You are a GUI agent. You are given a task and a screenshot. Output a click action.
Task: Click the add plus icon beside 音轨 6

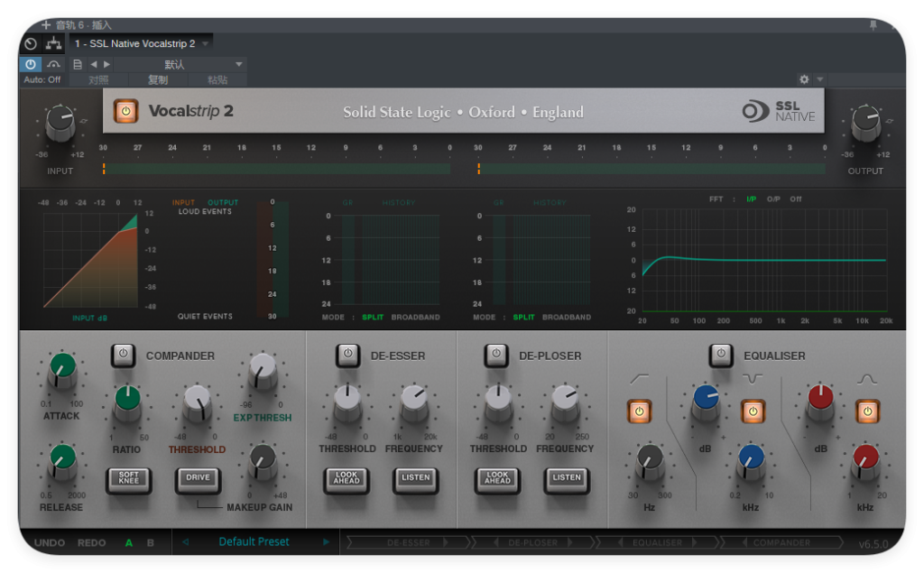[x=46, y=24]
